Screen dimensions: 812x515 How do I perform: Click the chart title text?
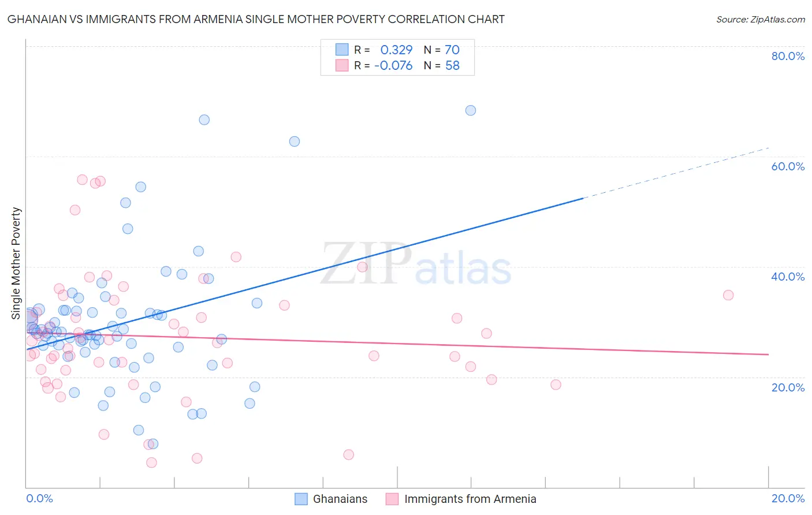tap(256, 19)
